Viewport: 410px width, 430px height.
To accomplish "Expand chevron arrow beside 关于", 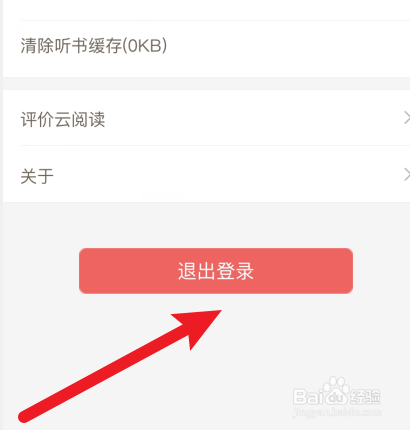I will pos(407,174).
